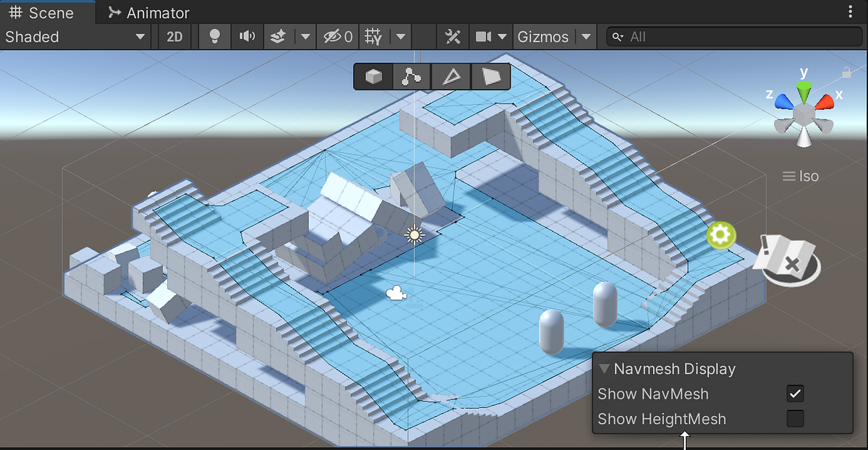Enable Show HeightMesh
868x450 pixels.
794,418
